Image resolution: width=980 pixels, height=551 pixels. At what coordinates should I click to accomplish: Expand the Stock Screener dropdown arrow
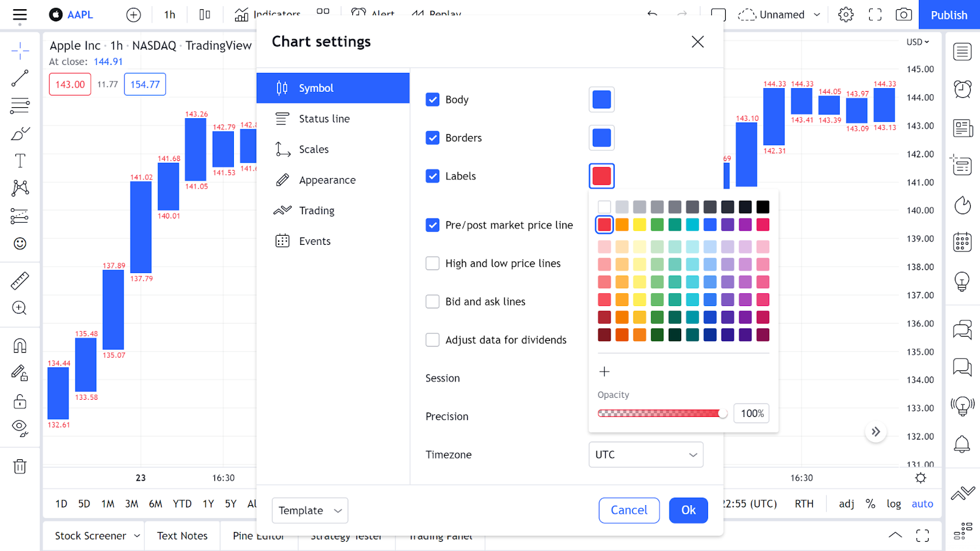(137, 536)
